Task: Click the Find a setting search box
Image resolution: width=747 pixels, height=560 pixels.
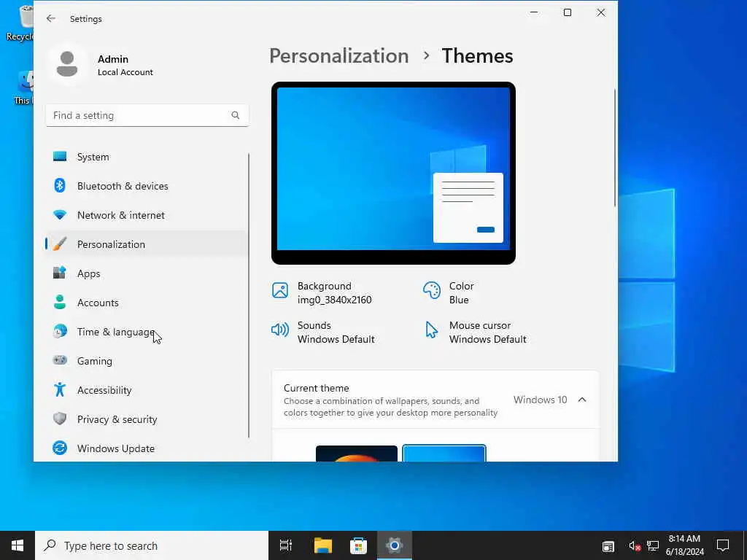Action: (147, 115)
